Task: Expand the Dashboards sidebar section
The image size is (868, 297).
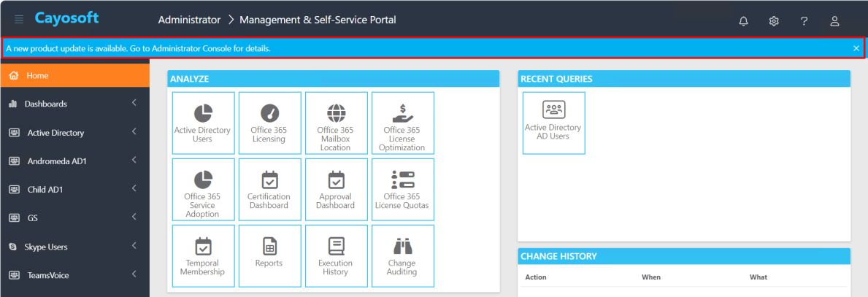Action: (74, 104)
